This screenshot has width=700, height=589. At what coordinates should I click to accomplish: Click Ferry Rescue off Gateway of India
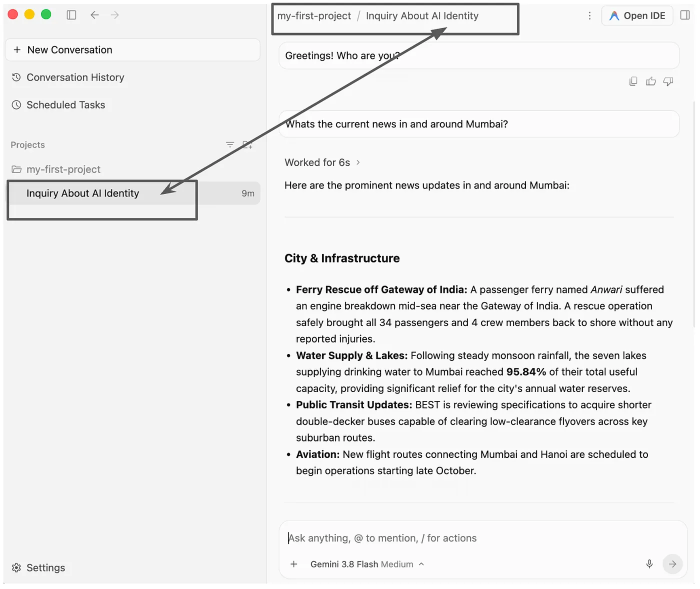pyautogui.click(x=381, y=290)
